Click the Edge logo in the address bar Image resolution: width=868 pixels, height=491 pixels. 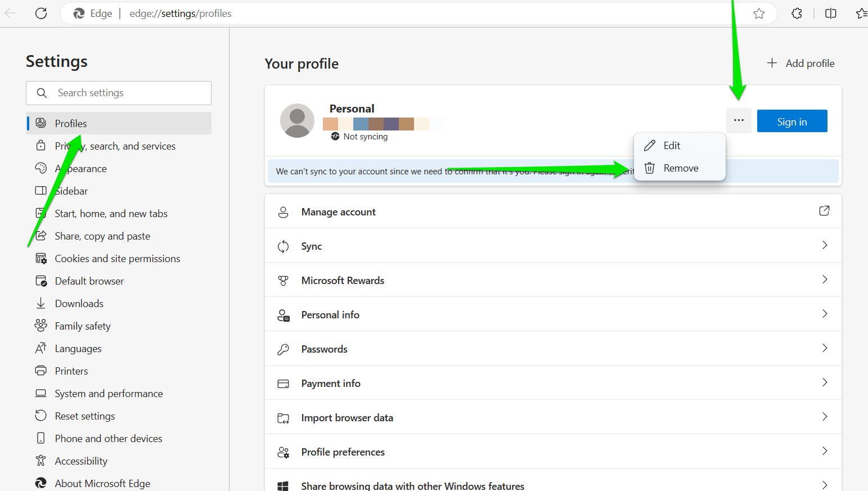point(79,13)
